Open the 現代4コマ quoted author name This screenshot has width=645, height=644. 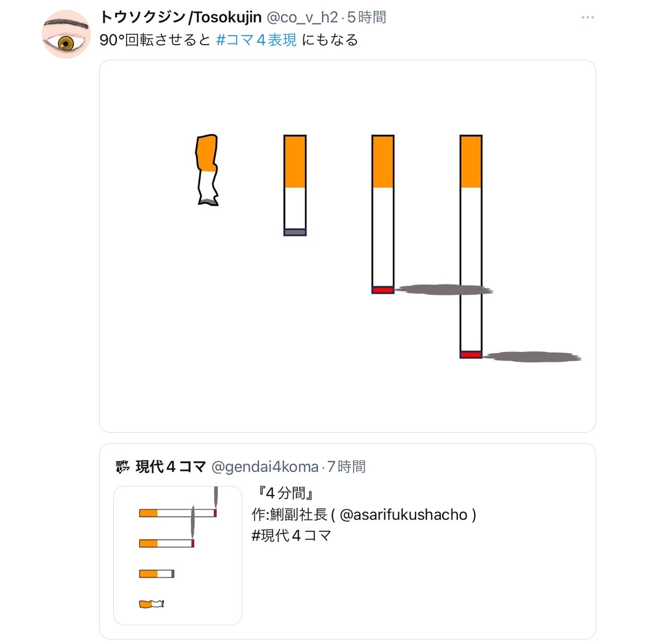tap(171, 467)
